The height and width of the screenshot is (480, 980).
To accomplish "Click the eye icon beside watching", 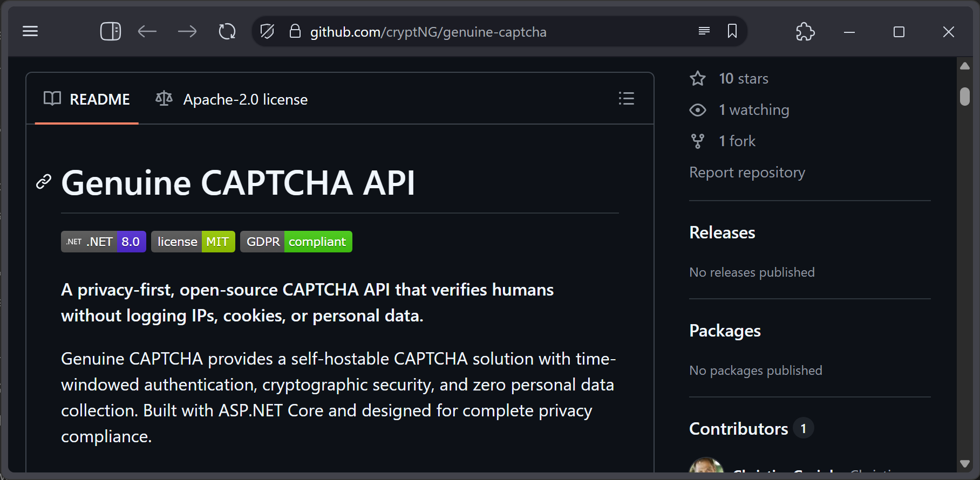I will pyautogui.click(x=698, y=110).
